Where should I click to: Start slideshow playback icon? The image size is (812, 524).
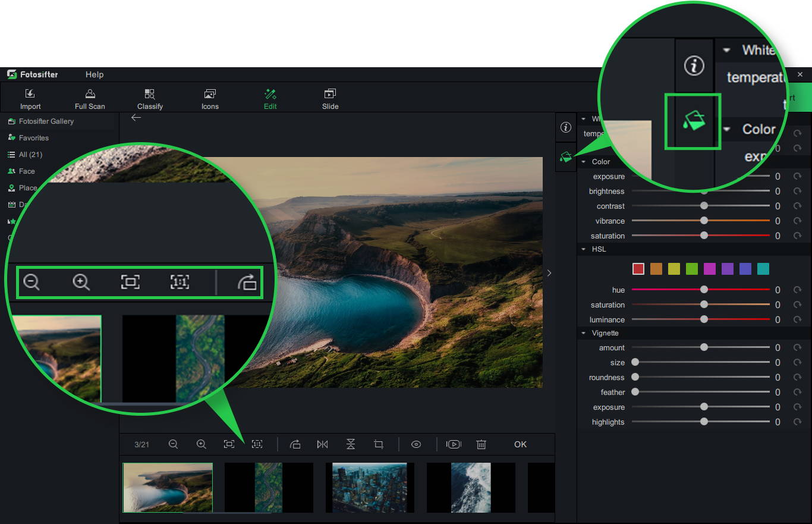tap(454, 444)
